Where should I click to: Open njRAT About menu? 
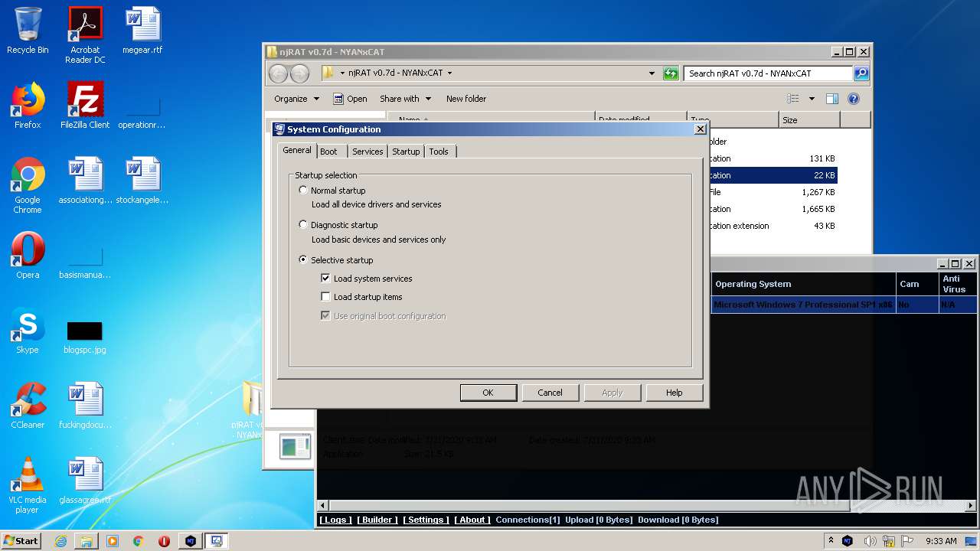[x=472, y=520]
